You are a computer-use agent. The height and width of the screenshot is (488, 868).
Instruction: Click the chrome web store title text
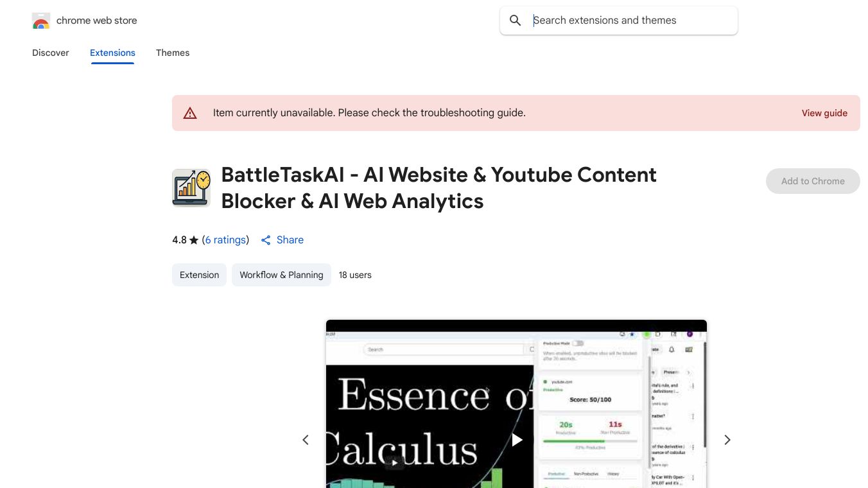(x=97, y=21)
